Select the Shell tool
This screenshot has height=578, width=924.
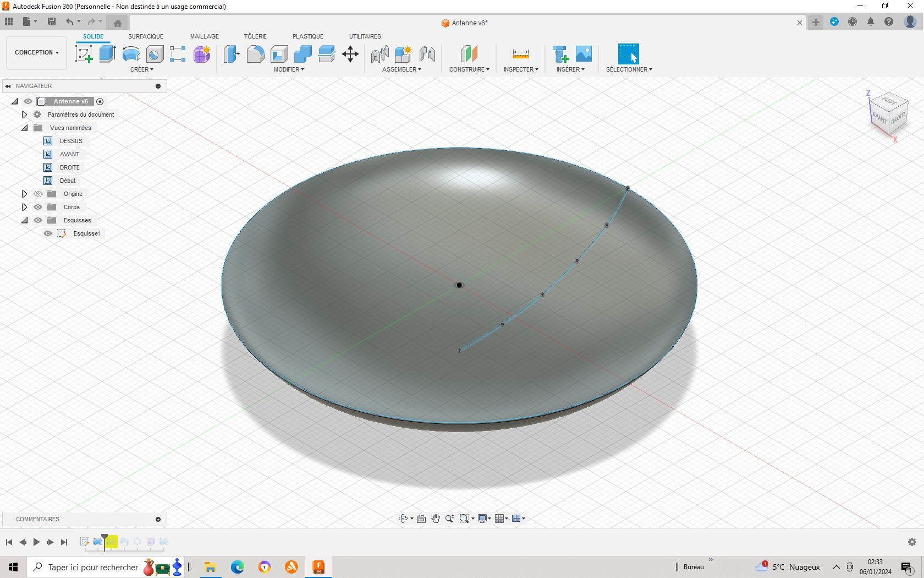coord(279,54)
